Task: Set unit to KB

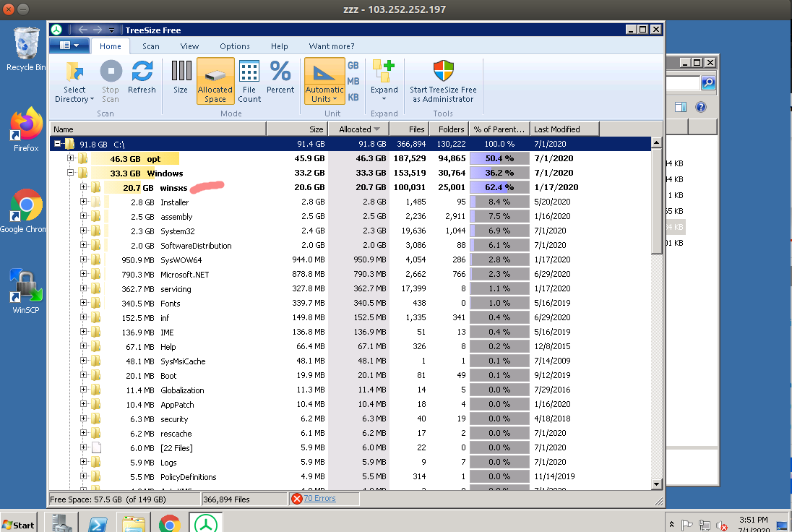Action: pos(353,97)
